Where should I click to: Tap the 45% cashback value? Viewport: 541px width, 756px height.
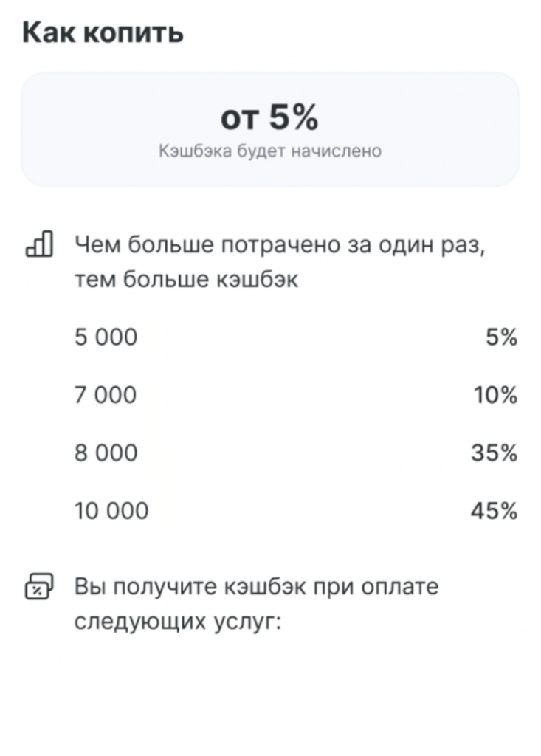(494, 511)
